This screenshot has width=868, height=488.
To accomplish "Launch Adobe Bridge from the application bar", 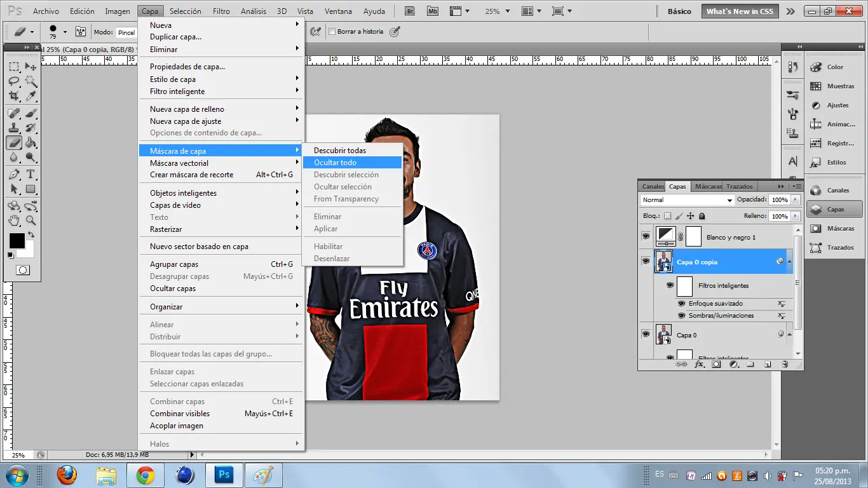I will click(x=411, y=11).
